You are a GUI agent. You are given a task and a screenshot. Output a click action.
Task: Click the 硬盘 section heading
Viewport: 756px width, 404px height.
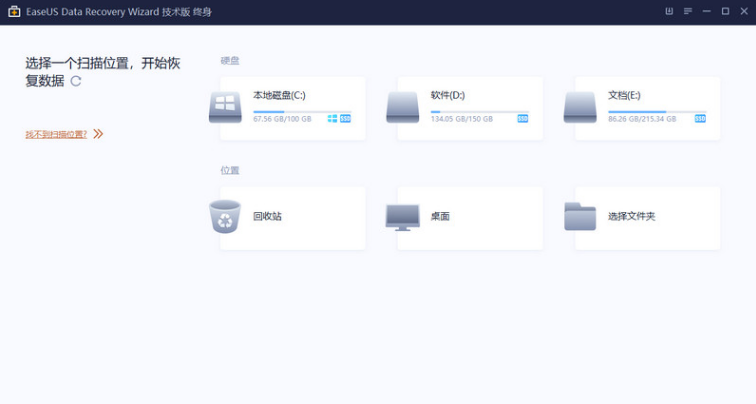[230, 61]
